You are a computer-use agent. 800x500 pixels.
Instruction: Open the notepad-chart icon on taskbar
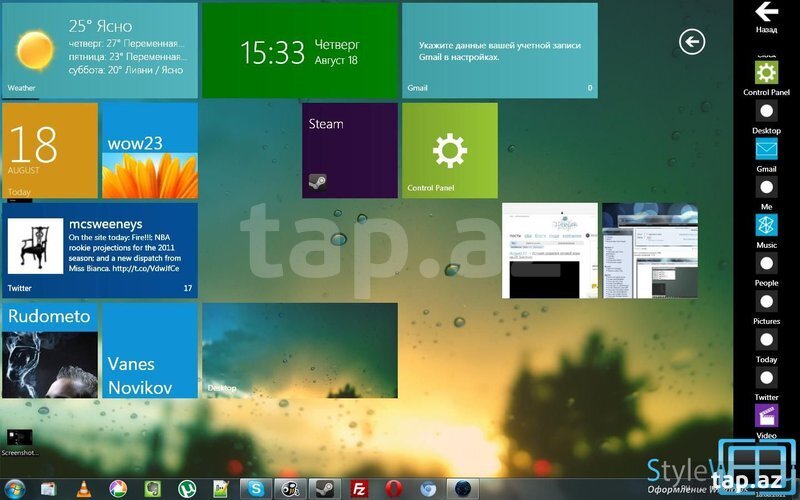coord(221,489)
